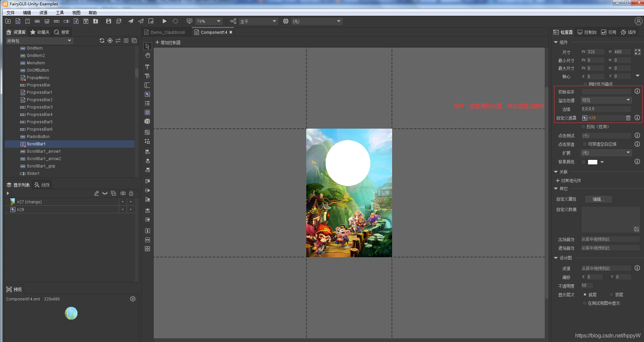Viewport: 644px width, 342px height.
Task: Locate current document in library
Action: click(x=110, y=41)
